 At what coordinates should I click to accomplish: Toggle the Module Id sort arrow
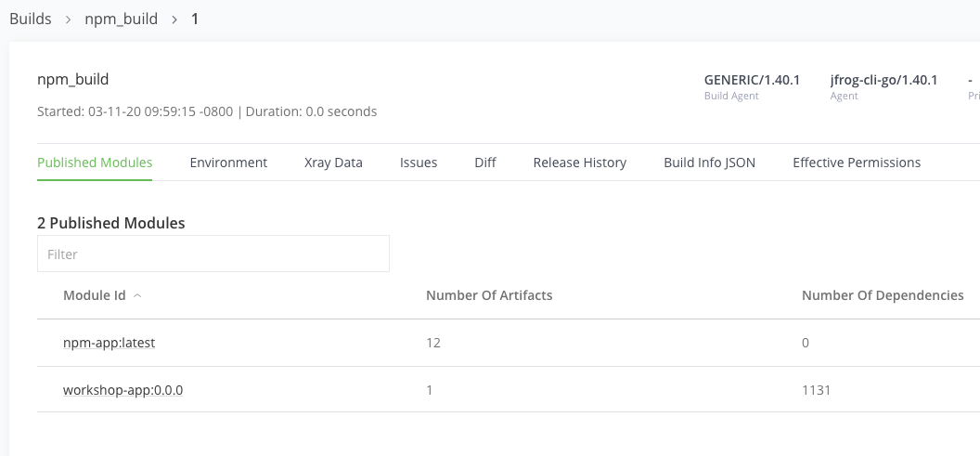coord(137,296)
